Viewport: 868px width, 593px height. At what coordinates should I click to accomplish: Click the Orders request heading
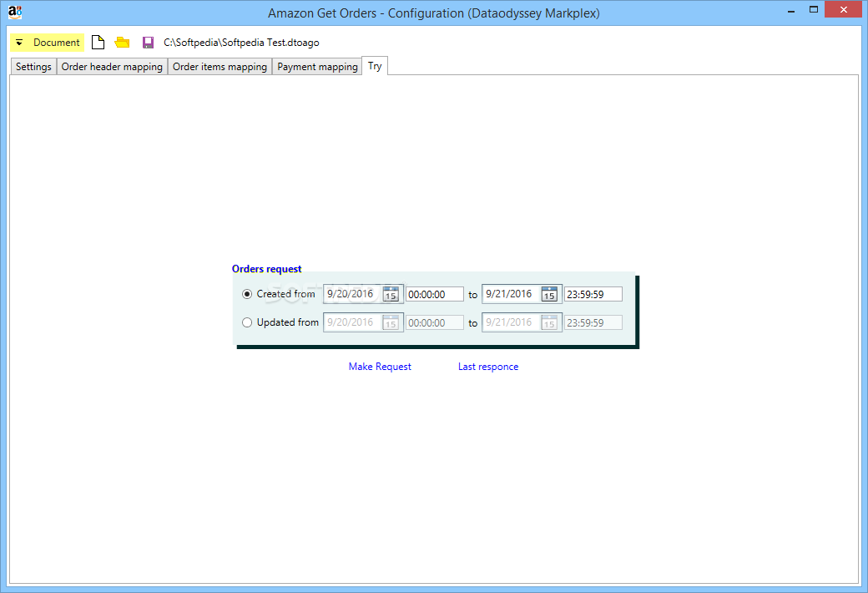pyautogui.click(x=266, y=269)
